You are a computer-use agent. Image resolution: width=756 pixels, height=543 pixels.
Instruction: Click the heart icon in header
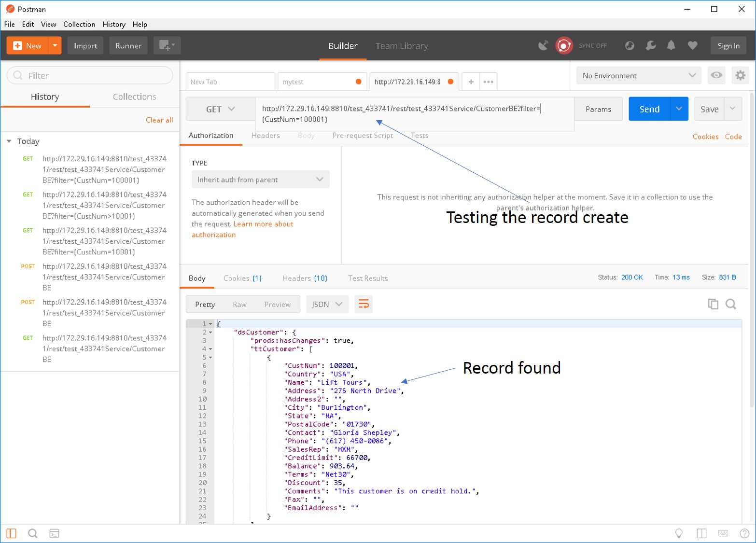(692, 45)
